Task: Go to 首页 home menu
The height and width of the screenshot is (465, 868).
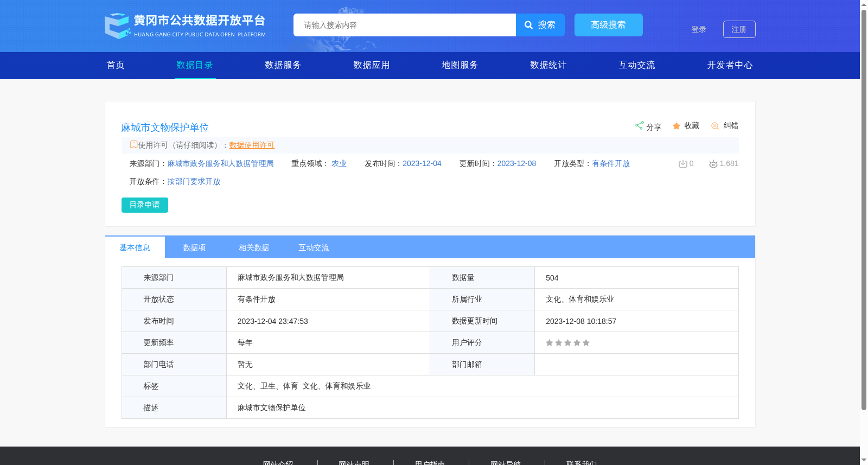Action: pyautogui.click(x=116, y=65)
